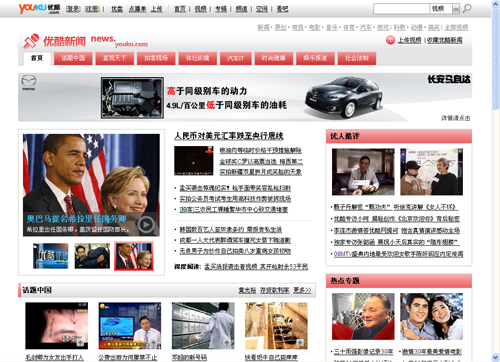500x362 pixels.
Task: Click the Youku logo in the header
Action: pyautogui.click(x=39, y=8)
